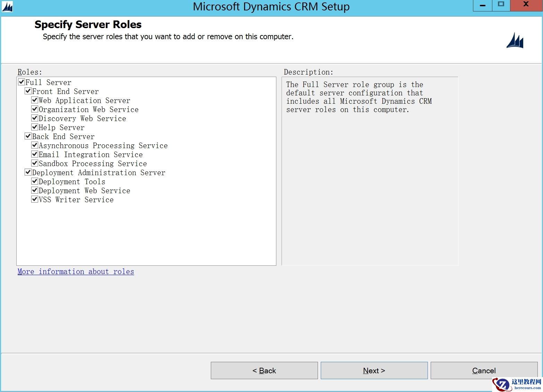Proceed by clicking Next button
The width and height of the screenshot is (543, 392).
374,370
